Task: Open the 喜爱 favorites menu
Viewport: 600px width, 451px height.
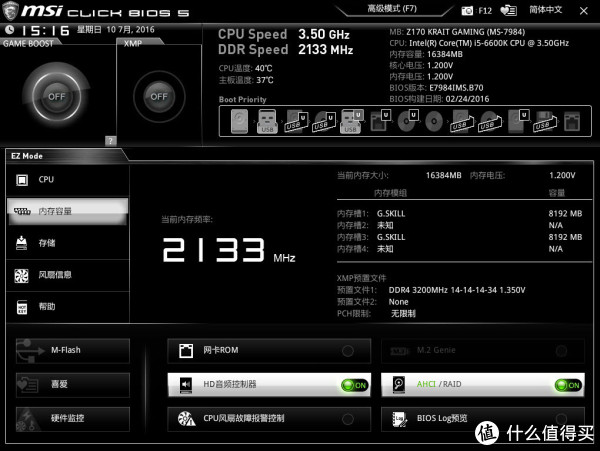Action: 72,384
